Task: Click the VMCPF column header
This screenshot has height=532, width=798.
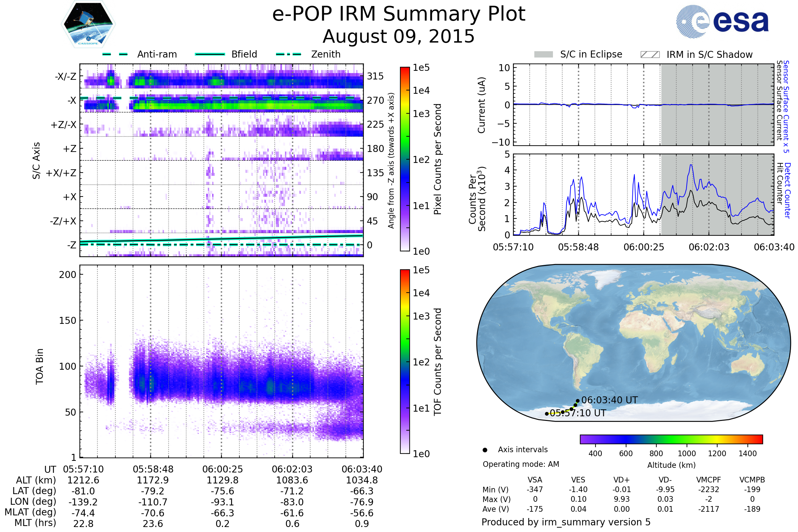Action: coord(709,480)
